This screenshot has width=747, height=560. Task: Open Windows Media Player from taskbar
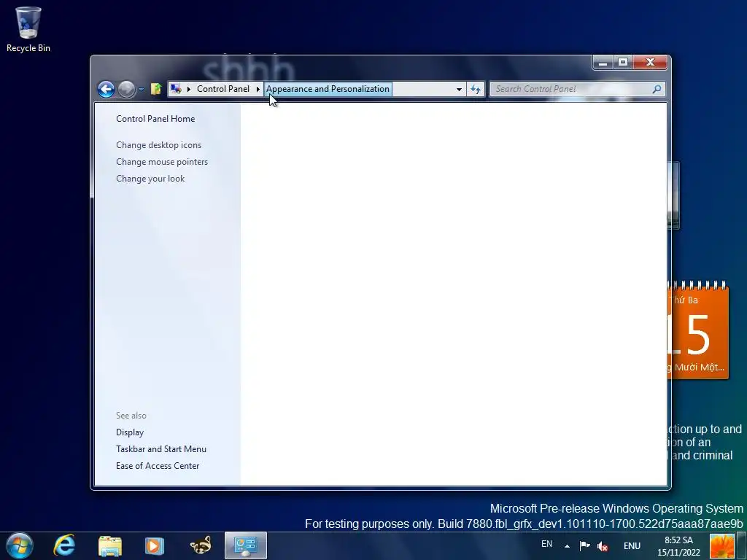point(155,545)
